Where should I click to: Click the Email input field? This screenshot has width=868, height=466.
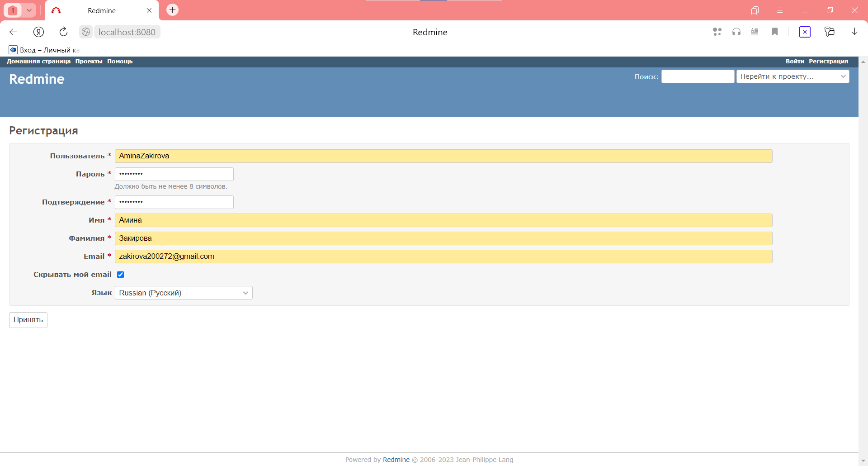click(x=443, y=257)
